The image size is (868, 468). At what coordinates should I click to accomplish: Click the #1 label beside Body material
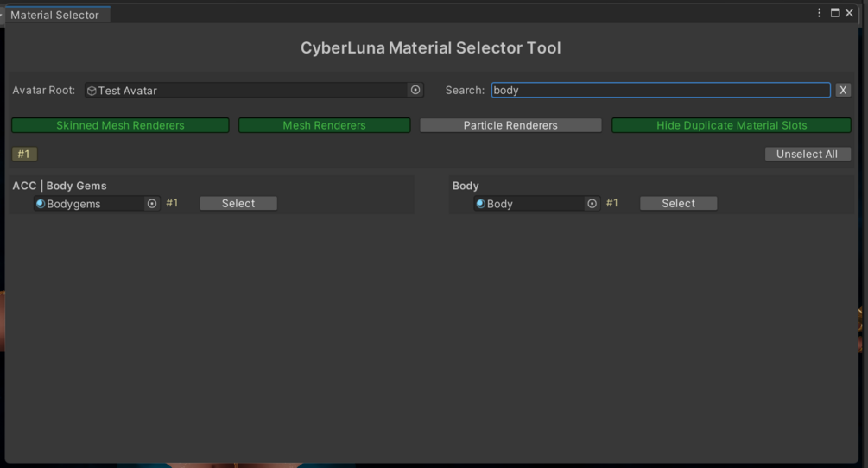tap(612, 203)
